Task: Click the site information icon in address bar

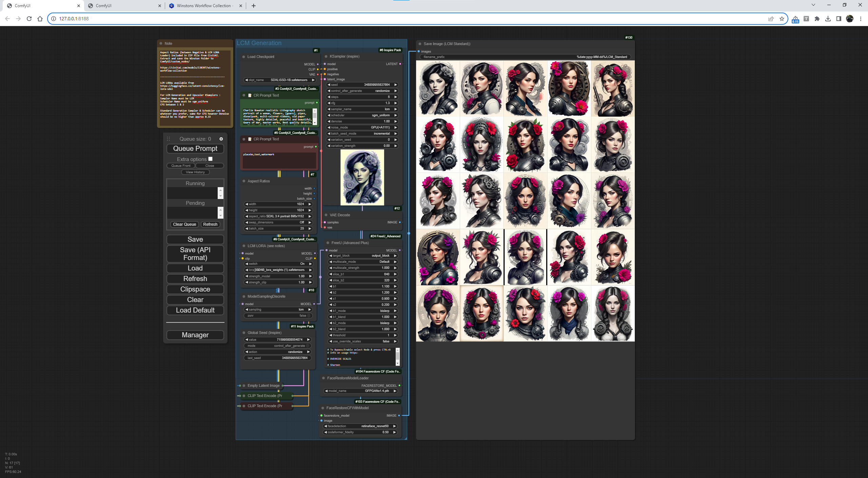Action: [x=54, y=19]
